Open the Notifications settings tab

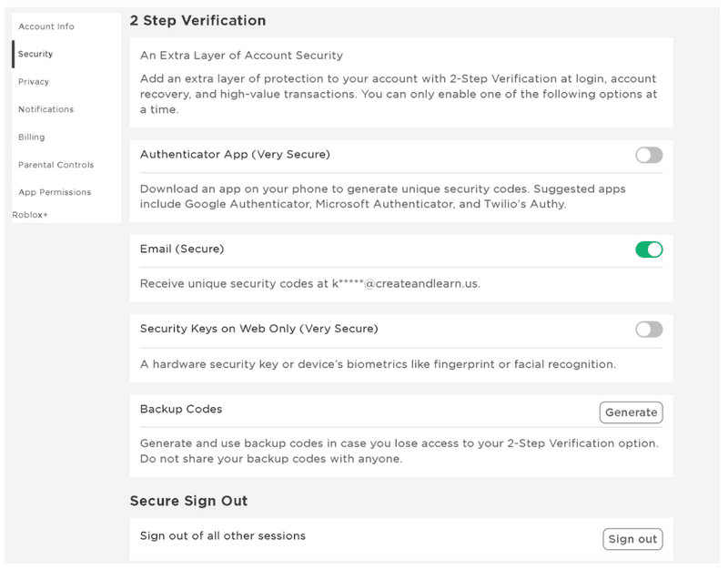pyautogui.click(x=46, y=109)
